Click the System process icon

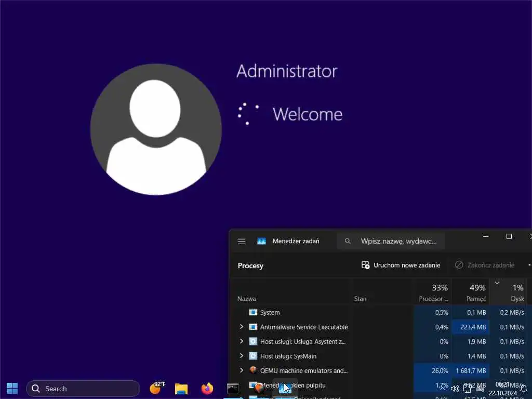click(253, 312)
